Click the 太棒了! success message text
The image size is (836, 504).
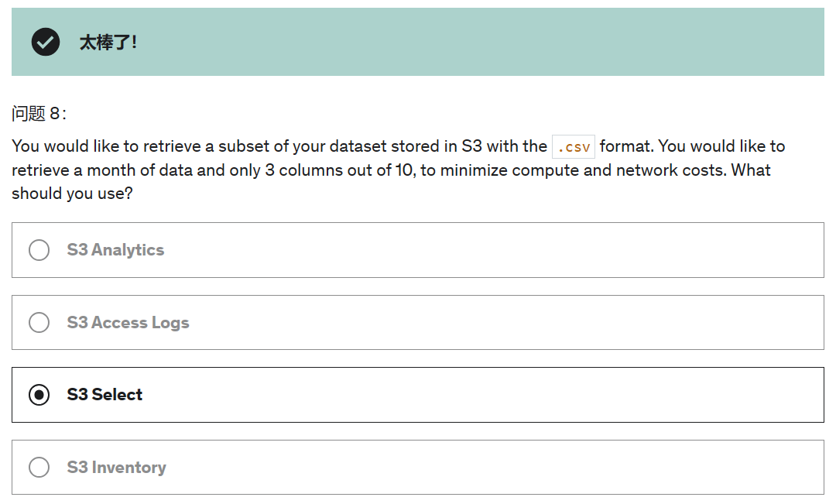point(108,43)
